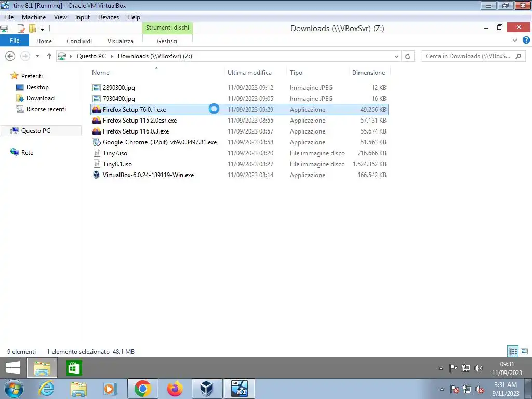Click the Forward navigation arrow
532x399 pixels.
click(x=25, y=56)
